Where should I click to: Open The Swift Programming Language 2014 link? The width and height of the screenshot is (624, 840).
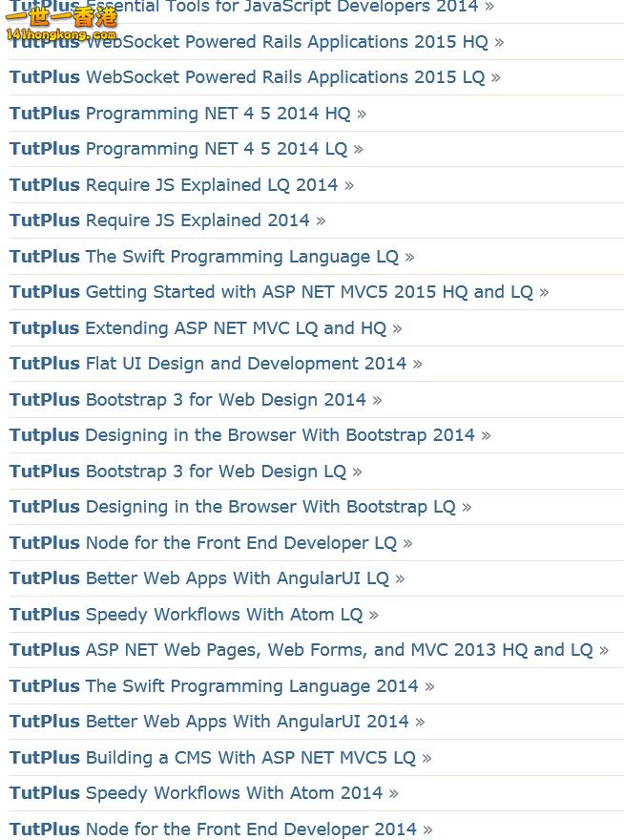[221, 686]
